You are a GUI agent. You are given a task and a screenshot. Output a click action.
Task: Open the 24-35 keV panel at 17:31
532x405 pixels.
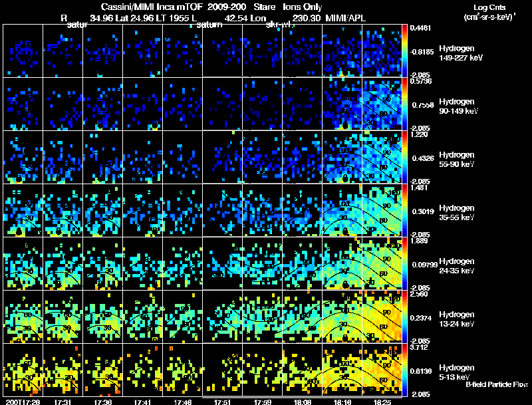tap(63, 263)
